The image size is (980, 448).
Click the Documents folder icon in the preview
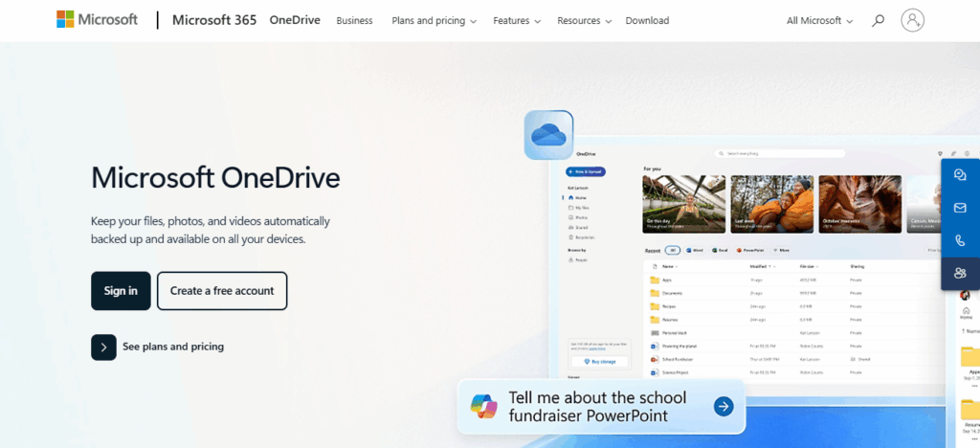(x=655, y=293)
